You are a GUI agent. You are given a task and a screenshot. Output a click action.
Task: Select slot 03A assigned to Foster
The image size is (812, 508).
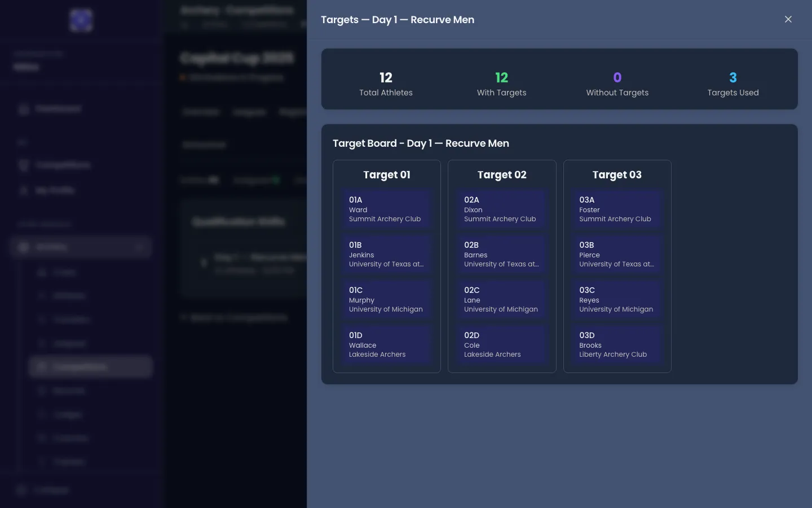[617, 209]
